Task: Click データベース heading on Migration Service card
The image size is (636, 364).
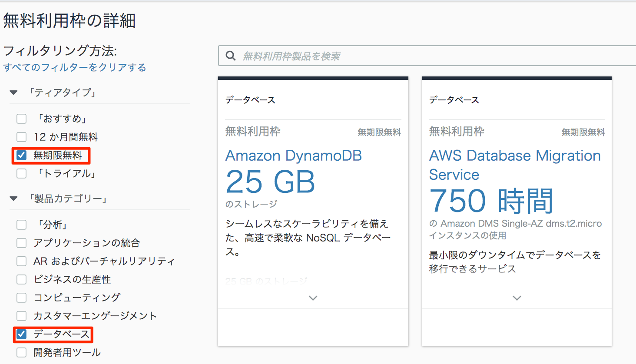Action: pos(454,100)
